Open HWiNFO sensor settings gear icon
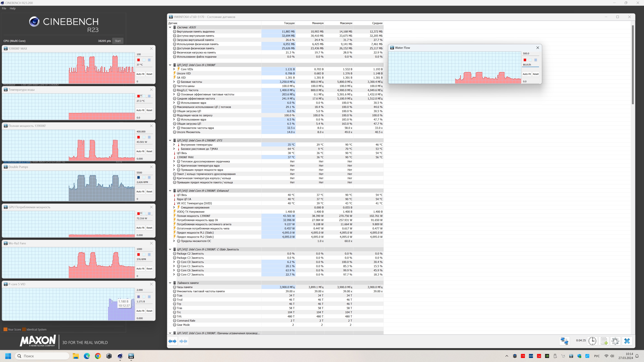The image size is (644, 362). pos(615,341)
